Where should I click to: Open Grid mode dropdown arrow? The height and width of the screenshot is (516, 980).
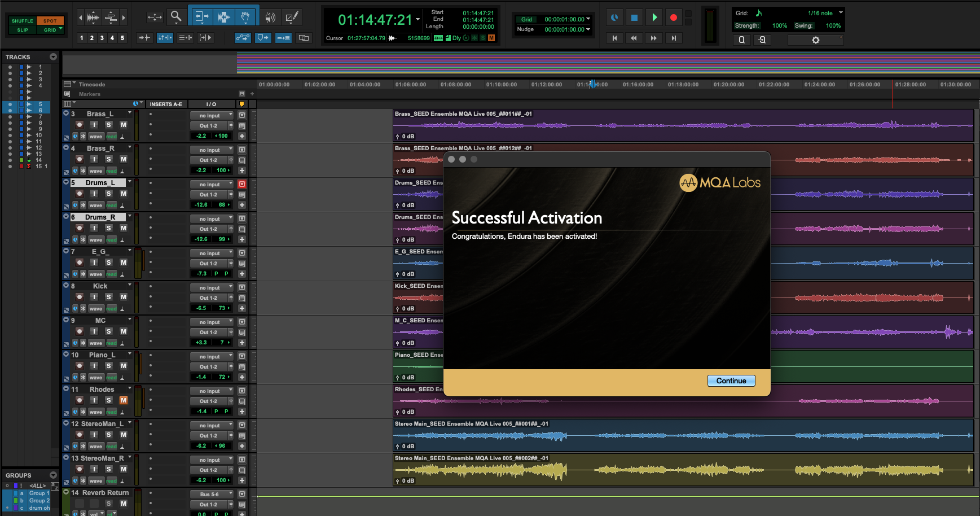point(60,29)
